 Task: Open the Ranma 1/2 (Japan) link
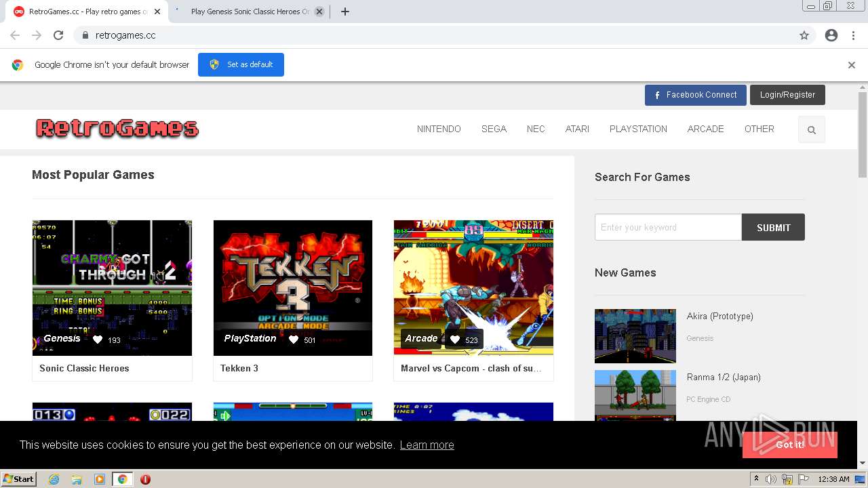point(724,377)
